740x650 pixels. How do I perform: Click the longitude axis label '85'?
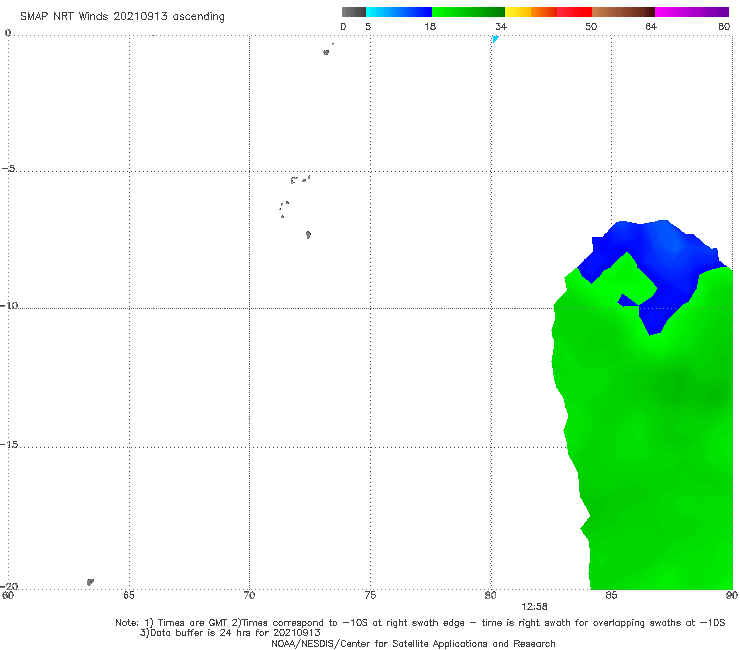611,595
